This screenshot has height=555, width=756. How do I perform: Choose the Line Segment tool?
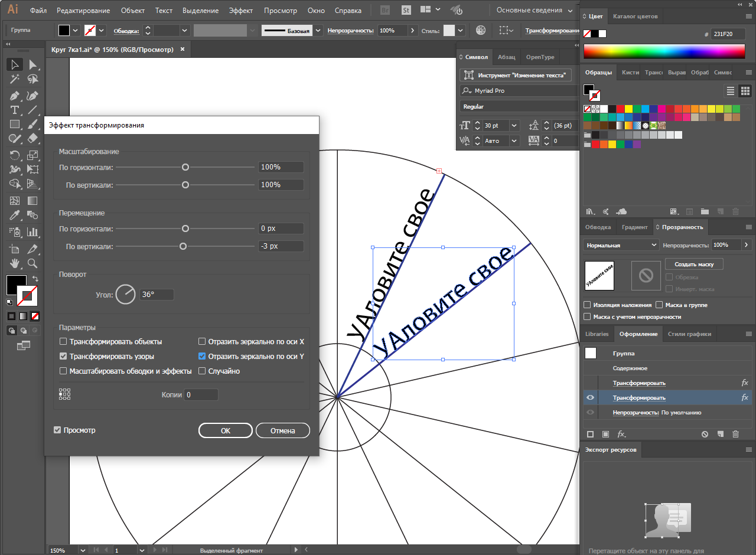point(32,110)
